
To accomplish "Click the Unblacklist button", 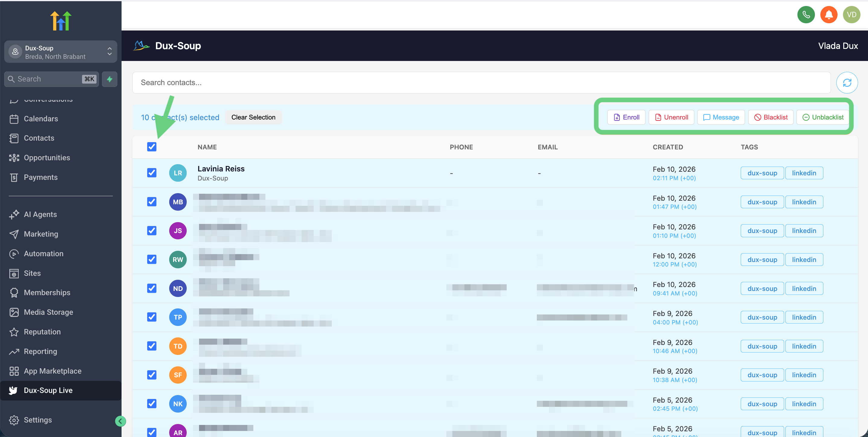I will [823, 117].
